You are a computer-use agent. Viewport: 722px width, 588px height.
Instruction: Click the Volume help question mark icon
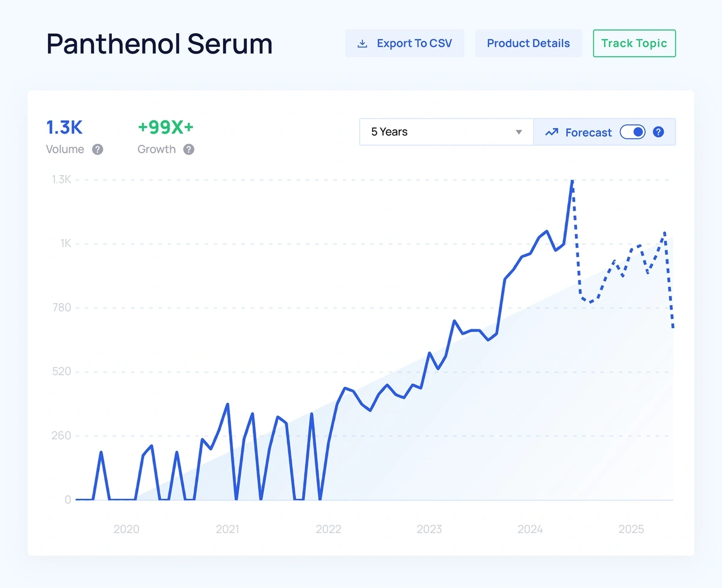pyautogui.click(x=97, y=149)
